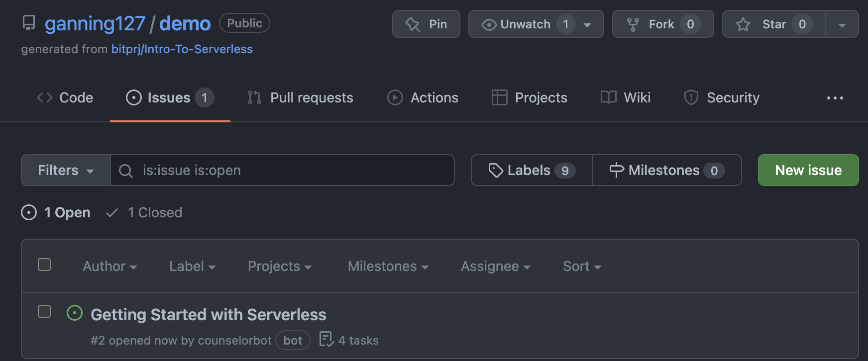
Task: Click the three-dot more tabs menu
Action: pos(835,98)
